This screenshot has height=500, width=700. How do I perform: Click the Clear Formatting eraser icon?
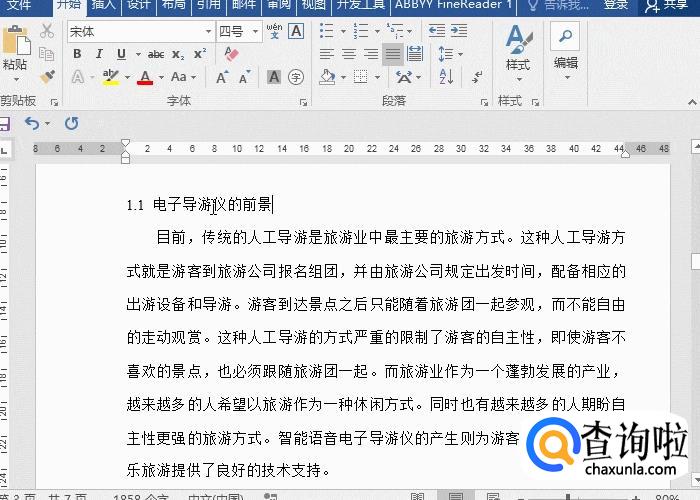(231, 54)
